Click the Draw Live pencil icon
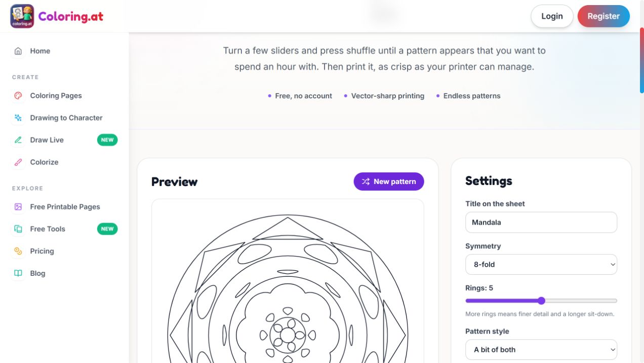Viewport: 644px width, 363px height. [x=18, y=140]
